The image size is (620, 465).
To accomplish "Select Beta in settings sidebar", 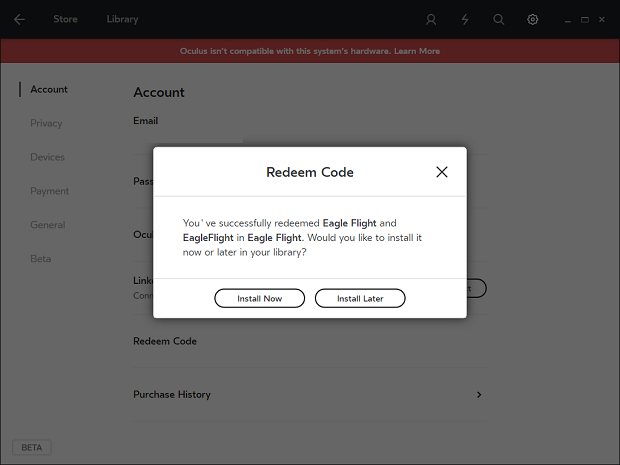I will [x=41, y=259].
